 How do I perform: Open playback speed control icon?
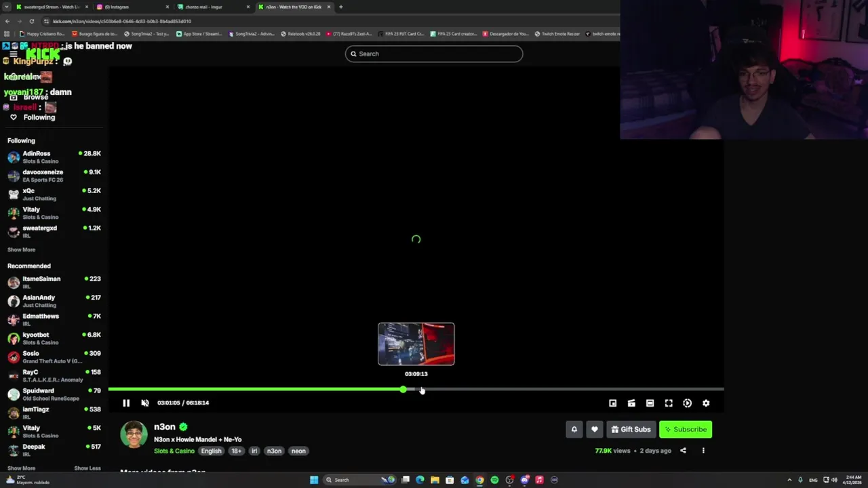click(687, 403)
